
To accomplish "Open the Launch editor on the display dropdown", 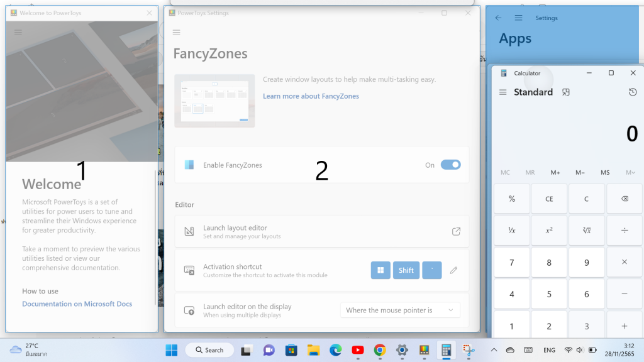I will tap(400, 310).
